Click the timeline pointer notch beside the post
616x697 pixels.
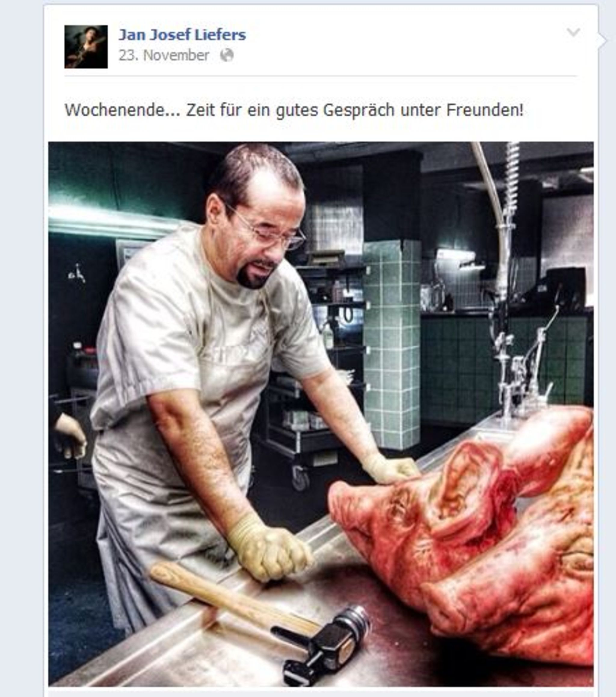click(x=603, y=40)
